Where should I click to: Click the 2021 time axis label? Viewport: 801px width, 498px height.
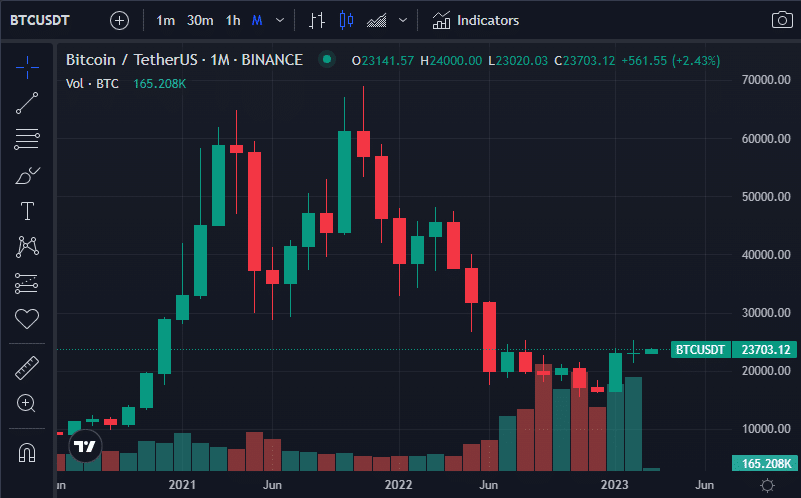coord(182,485)
